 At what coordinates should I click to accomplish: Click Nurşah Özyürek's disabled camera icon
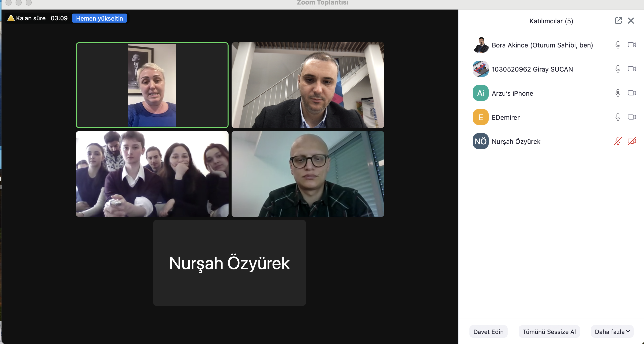pos(632,141)
